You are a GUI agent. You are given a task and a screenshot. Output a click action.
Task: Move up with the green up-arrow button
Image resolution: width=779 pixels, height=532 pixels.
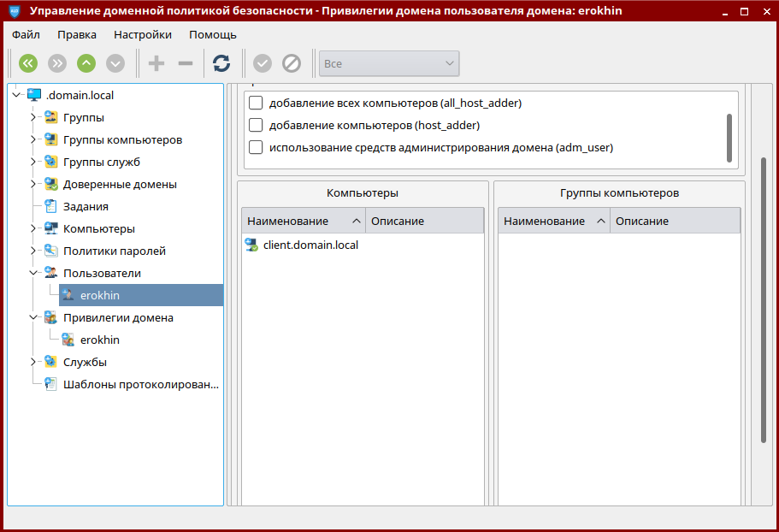(86, 63)
